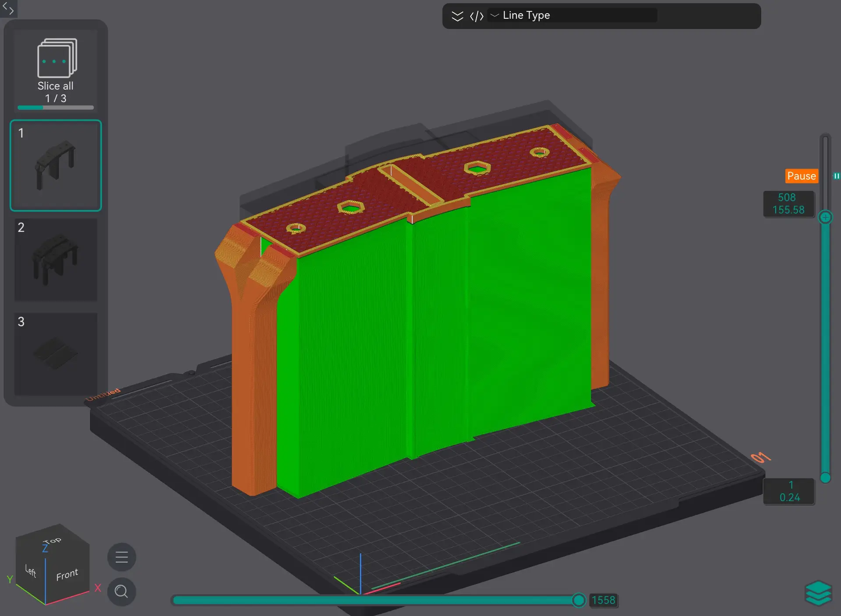Click the lower layer slider handle
Screen dimensions: 841x616
[x=825, y=478]
